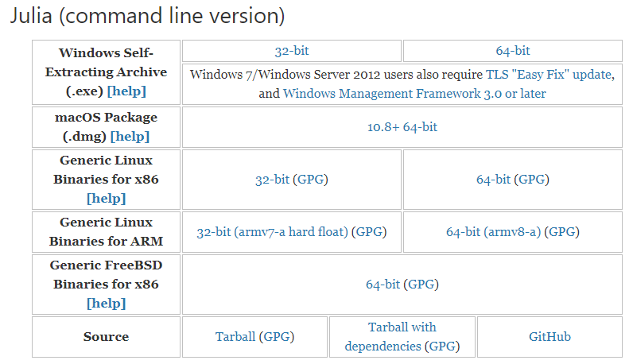The width and height of the screenshot is (633, 364).
Task: Download the source Tarball
Action: (235, 337)
